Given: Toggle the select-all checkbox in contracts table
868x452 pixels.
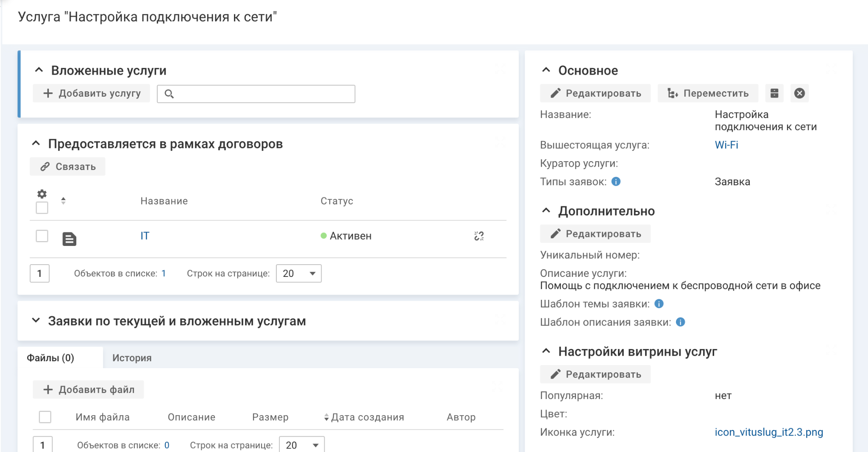Looking at the screenshot, I should coord(42,208).
